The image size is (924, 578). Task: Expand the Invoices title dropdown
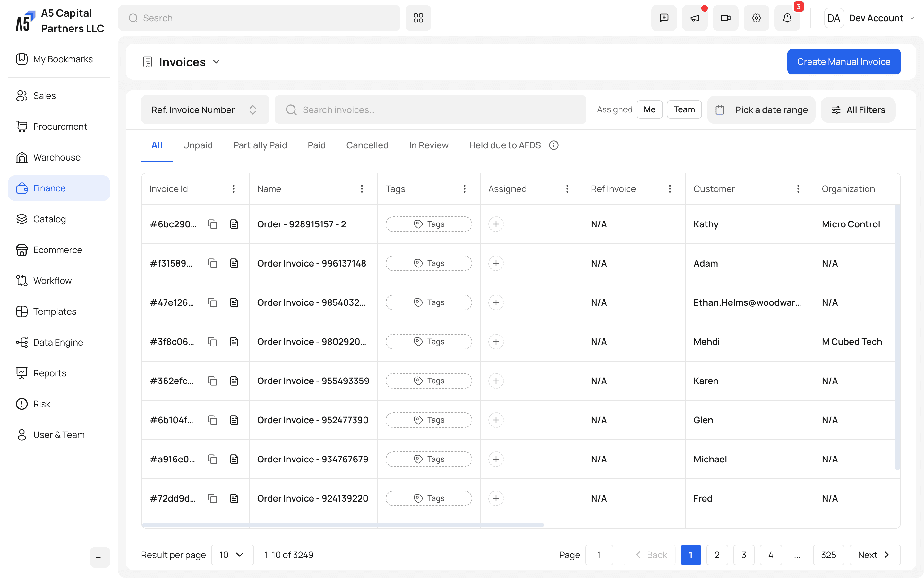coord(216,62)
